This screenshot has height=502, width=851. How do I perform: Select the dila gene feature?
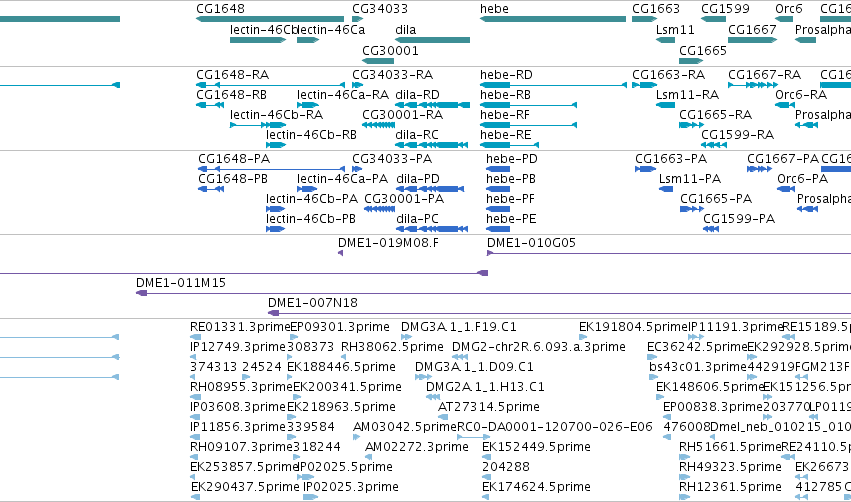pos(433,40)
